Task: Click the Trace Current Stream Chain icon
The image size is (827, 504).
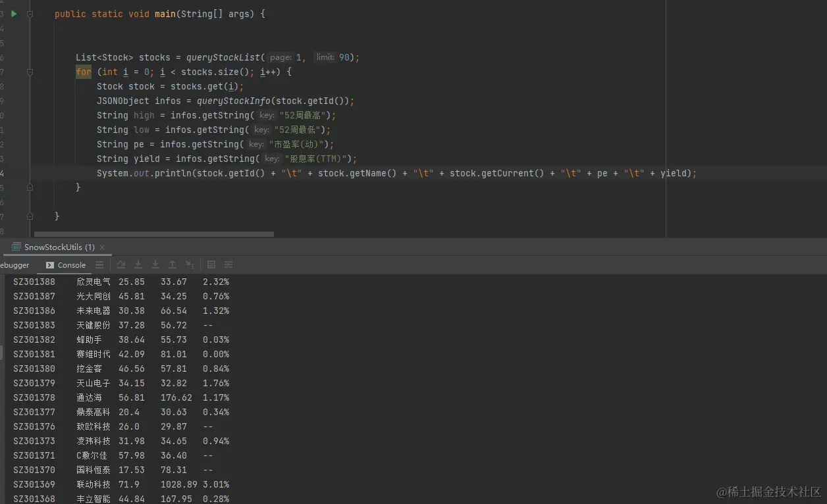Action: 228,265
